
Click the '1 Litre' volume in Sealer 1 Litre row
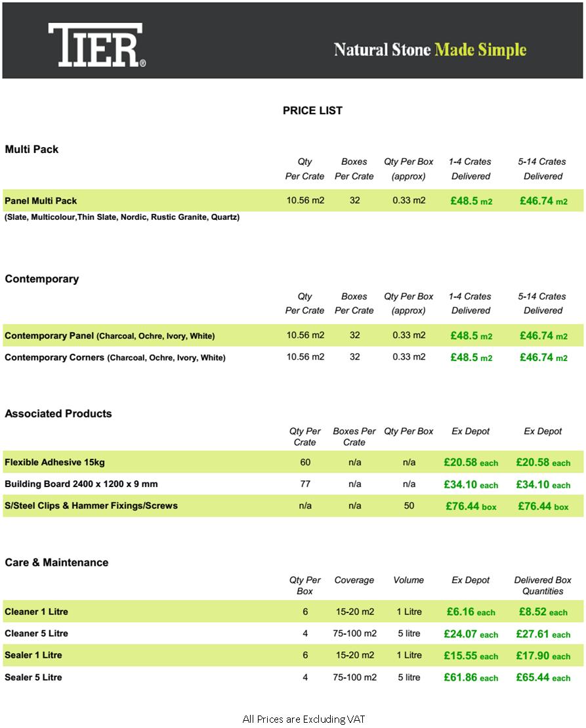click(x=409, y=655)
